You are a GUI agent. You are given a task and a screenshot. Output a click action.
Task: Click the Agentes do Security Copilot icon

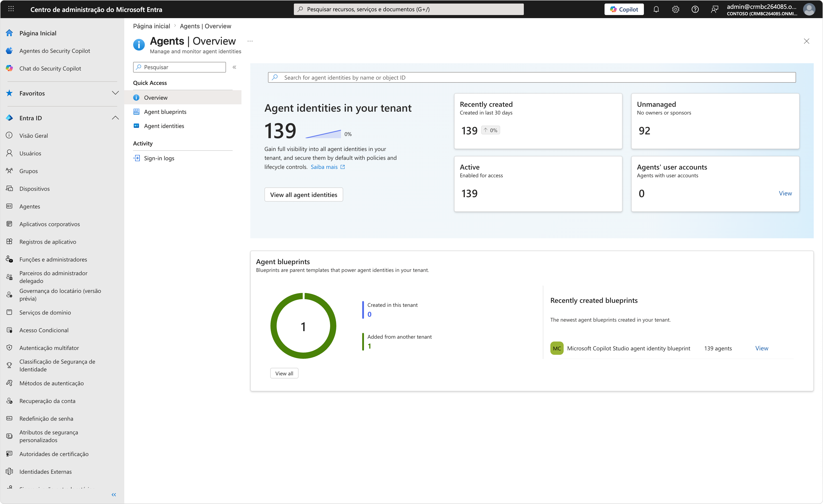[9, 51]
